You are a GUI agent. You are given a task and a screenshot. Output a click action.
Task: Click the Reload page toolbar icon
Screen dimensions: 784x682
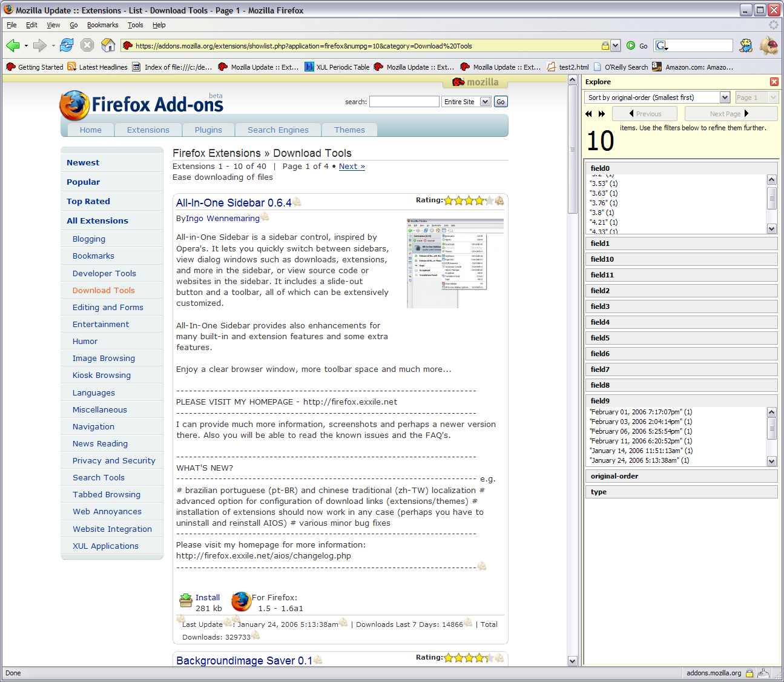point(67,45)
